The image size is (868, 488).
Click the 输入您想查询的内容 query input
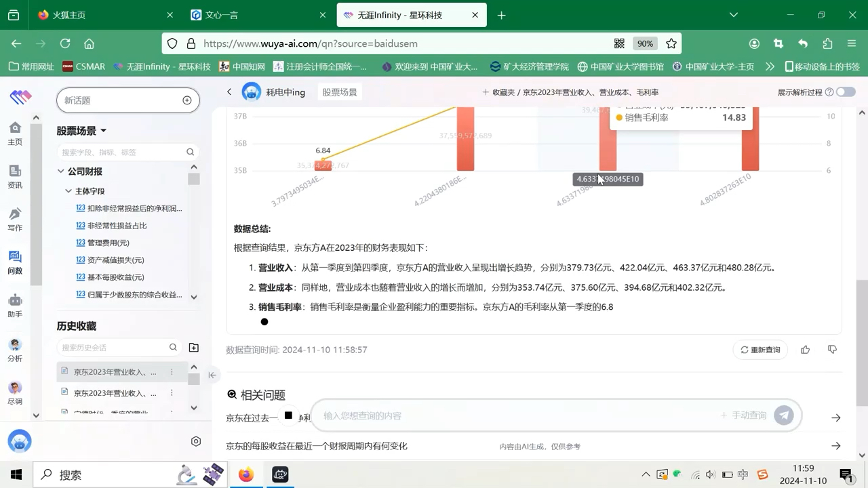(x=515, y=415)
